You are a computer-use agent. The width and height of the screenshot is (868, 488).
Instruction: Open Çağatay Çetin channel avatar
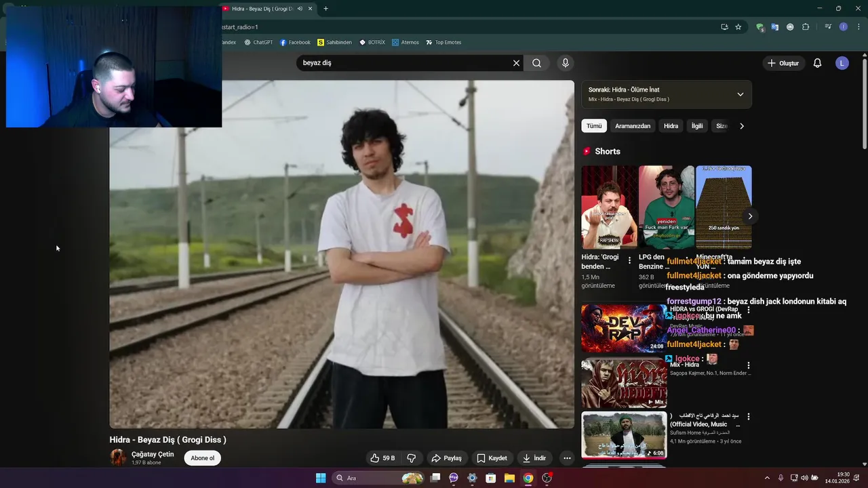[x=118, y=457]
